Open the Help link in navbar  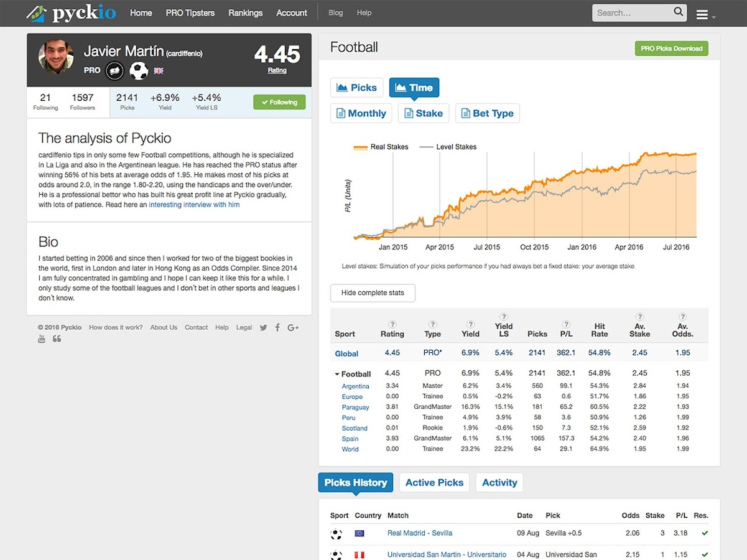[x=364, y=12]
